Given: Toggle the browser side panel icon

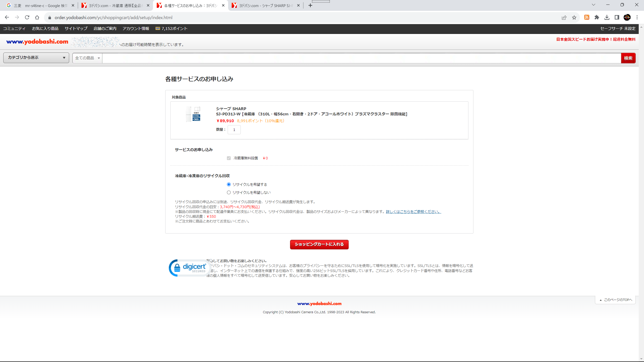Looking at the screenshot, I should (x=617, y=17).
